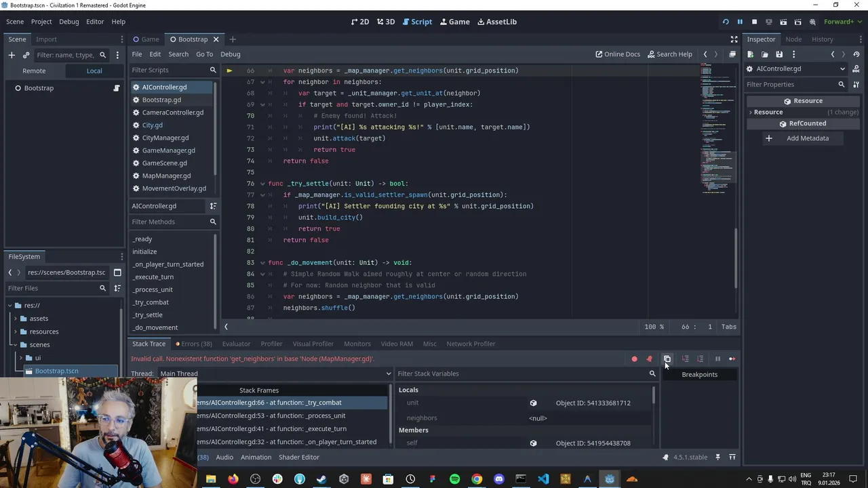Step Into debugger icon

[x=685, y=359]
